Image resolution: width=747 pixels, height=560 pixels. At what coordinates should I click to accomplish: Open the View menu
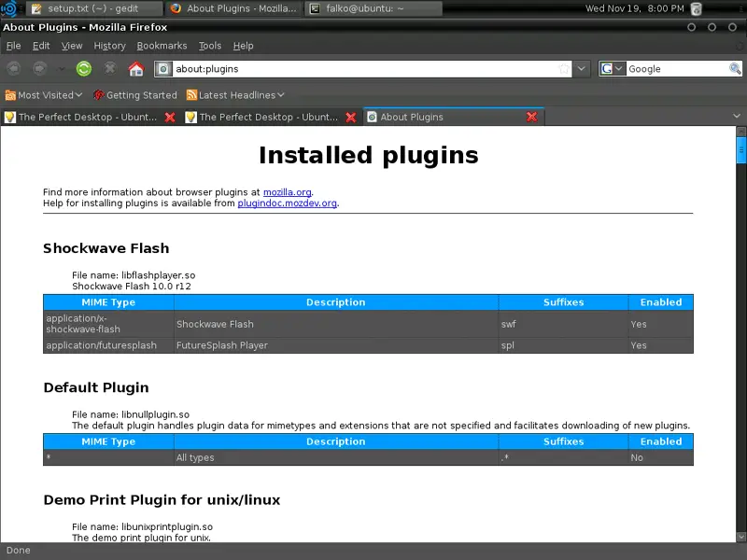(72, 46)
